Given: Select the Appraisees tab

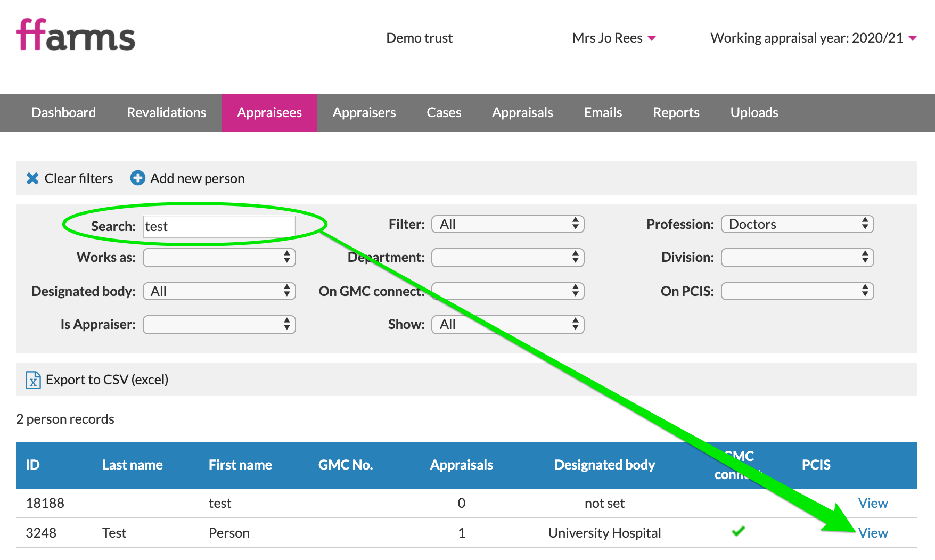Looking at the screenshot, I should (269, 113).
